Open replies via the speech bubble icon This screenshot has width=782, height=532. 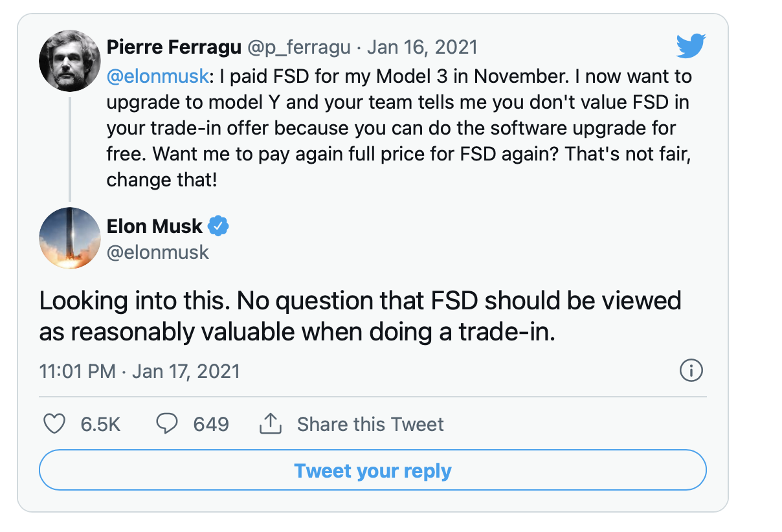168,425
